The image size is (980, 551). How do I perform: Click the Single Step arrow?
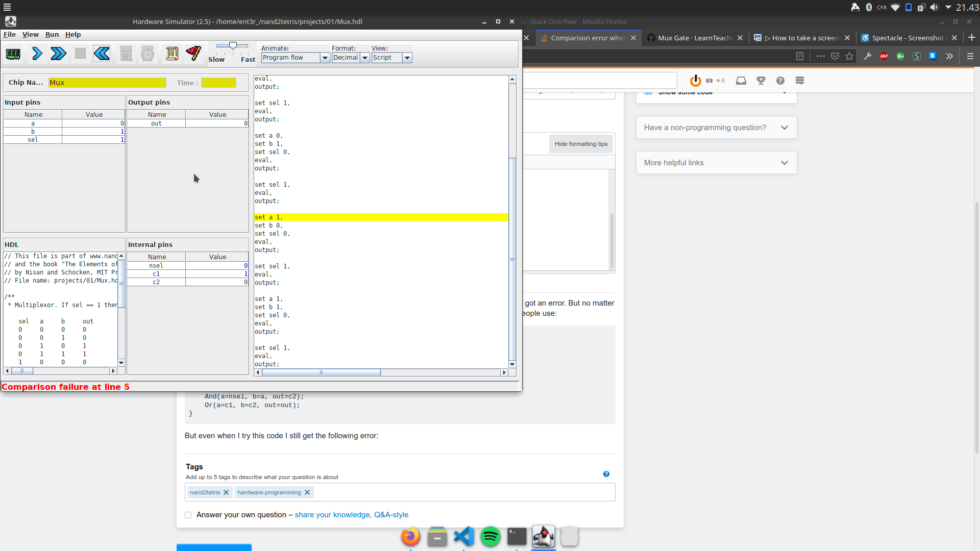[37, 54]
